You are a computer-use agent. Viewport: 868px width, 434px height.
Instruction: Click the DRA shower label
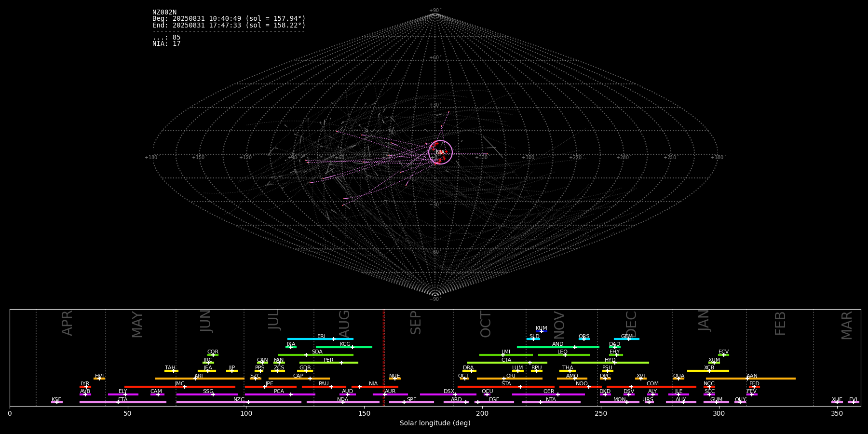pos(468,368)
